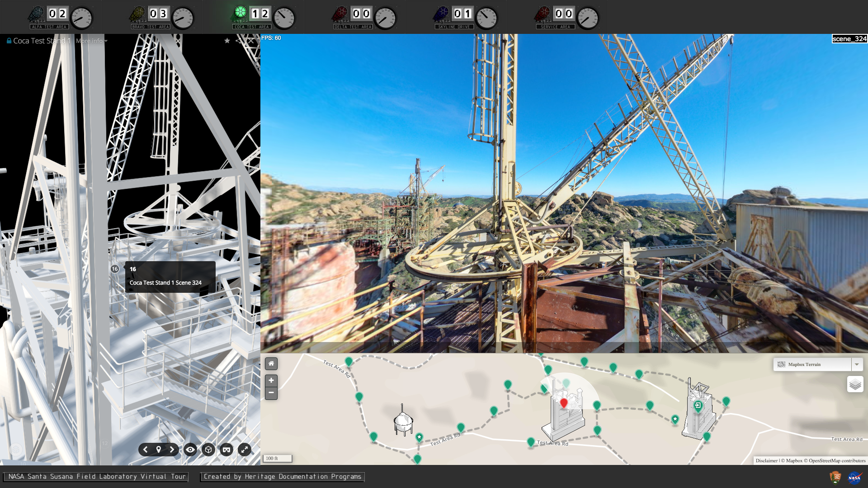Click the water tower model on the map
This screenshot has height=488, width=868.
coord(403,421)
